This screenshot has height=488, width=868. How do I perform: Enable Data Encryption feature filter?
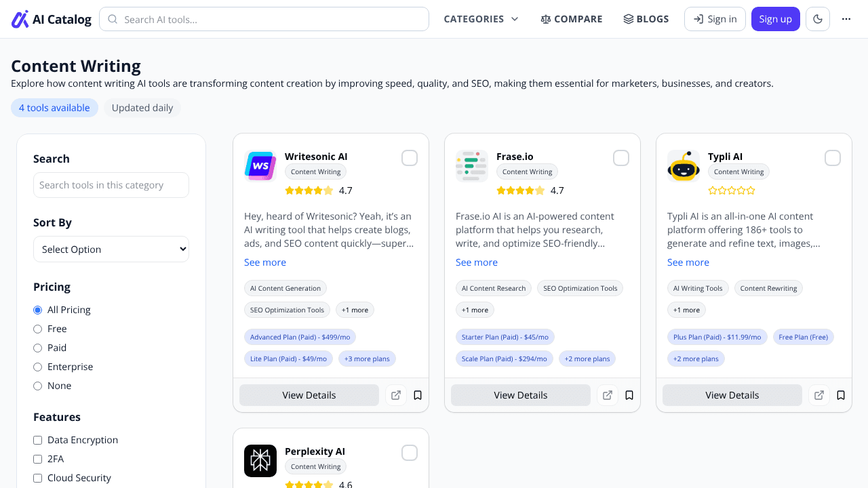click(x=38, y=440)
